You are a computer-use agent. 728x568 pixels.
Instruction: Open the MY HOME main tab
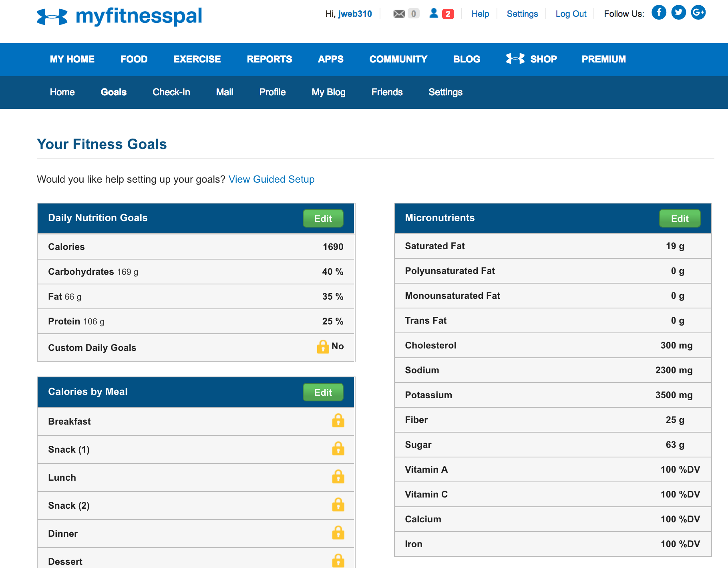click(72, 59)
